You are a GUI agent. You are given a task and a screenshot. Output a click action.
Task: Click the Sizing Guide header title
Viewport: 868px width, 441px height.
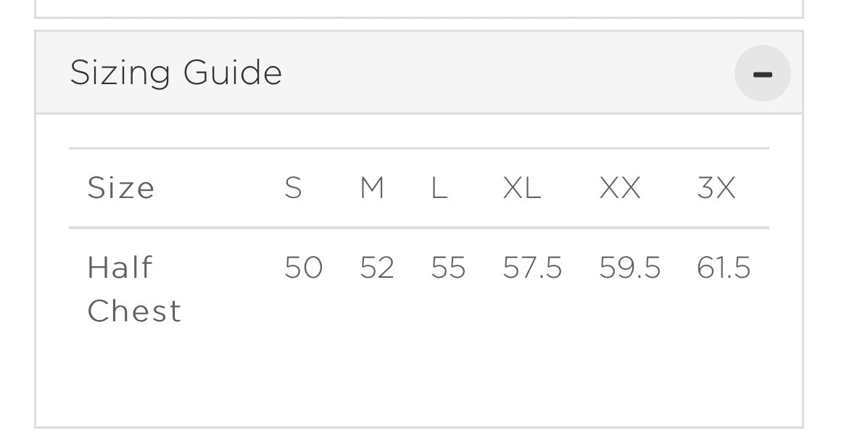[x=176, y=73]
